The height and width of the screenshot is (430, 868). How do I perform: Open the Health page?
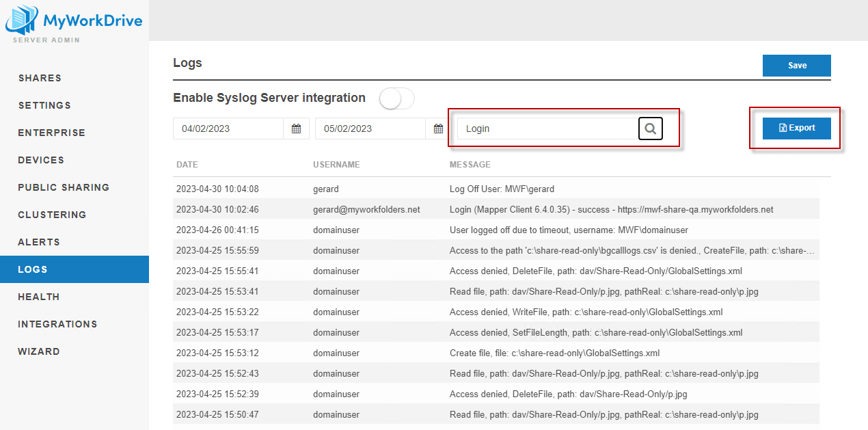(39, 297)
